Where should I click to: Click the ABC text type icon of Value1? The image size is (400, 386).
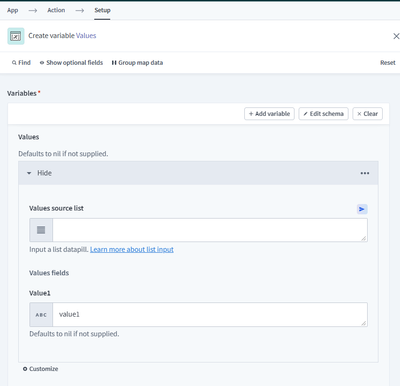coord(41,315)
